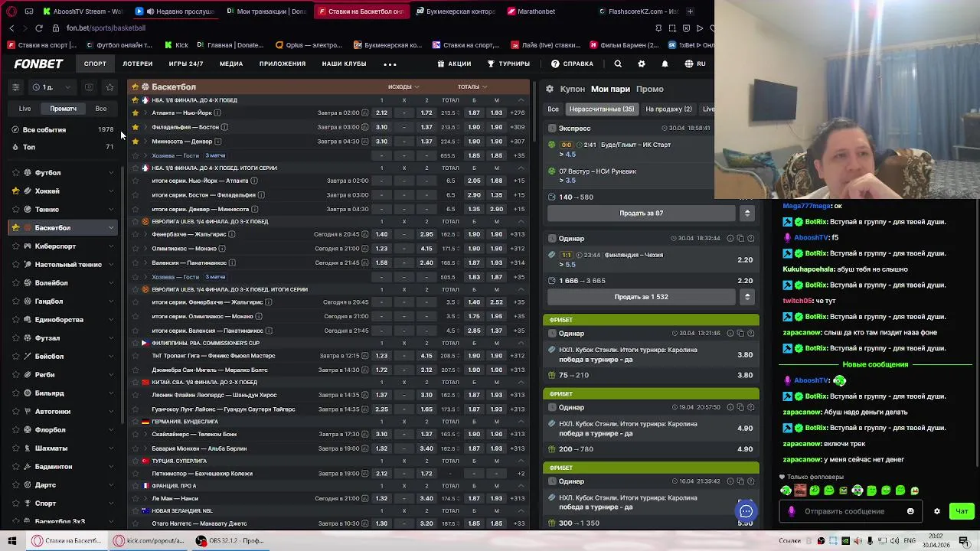This screenshot has height=551, width=980.
Task: Open the filter sliders icon in sidebar
Action: click(x=15, y=87)
